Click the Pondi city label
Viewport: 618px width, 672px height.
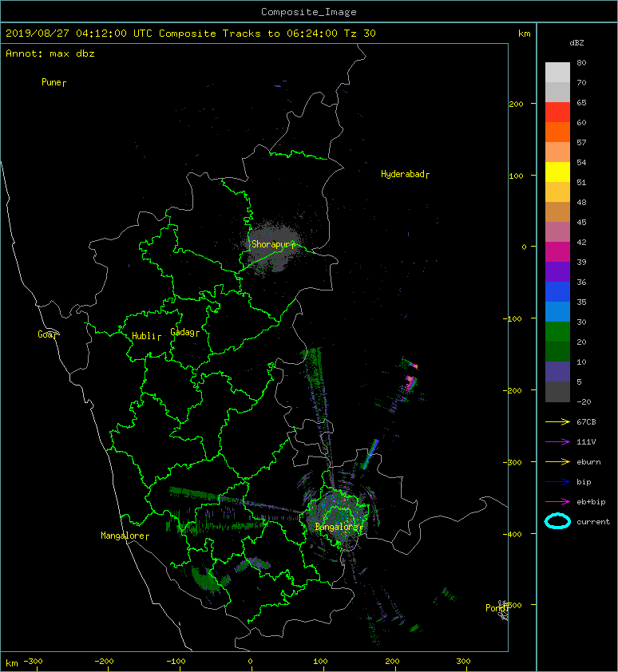496,607
